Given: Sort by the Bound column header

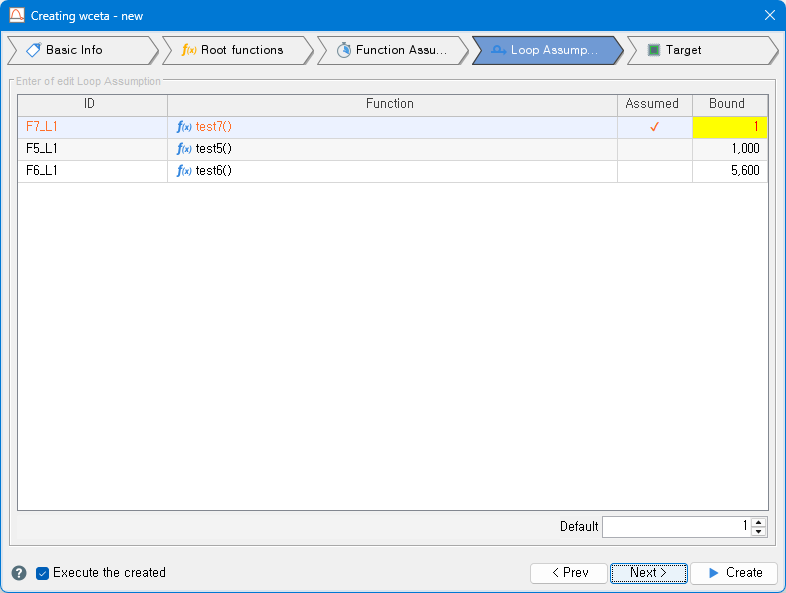Looking at the screenshot, I should (x=729, y=104).
